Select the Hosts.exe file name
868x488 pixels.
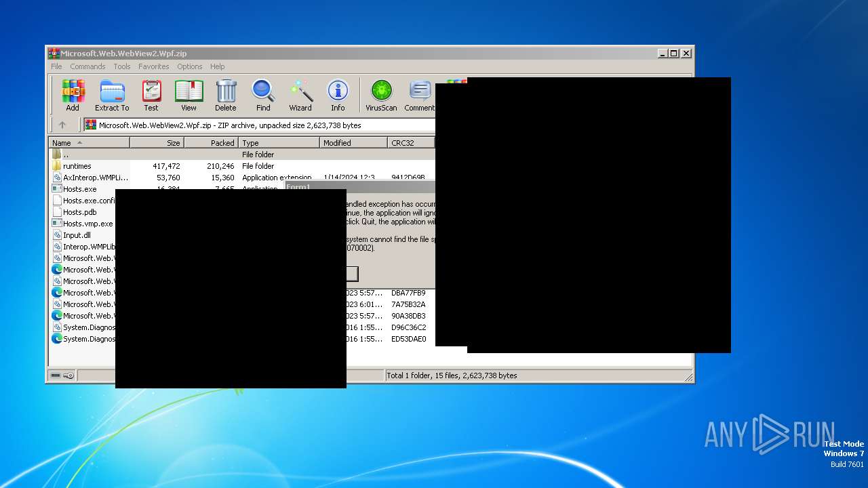(x=80, y=189)
